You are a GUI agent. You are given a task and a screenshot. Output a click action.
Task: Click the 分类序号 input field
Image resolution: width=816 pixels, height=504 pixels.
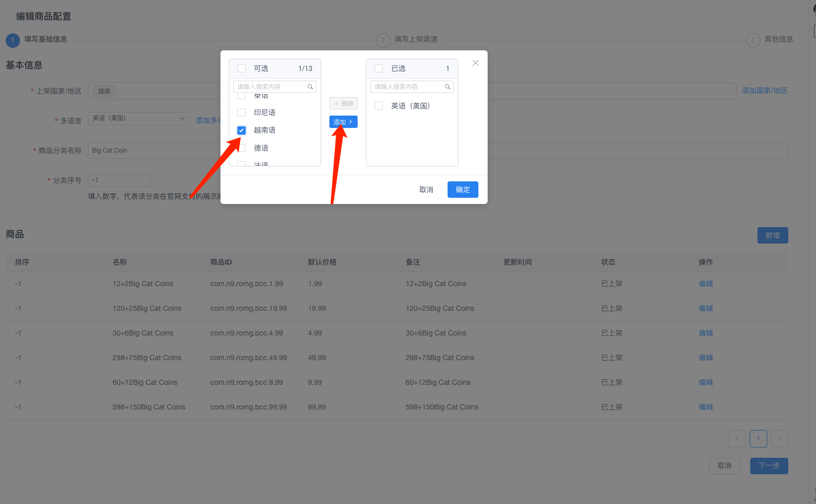pyautogui.click(x=119, y=180)
